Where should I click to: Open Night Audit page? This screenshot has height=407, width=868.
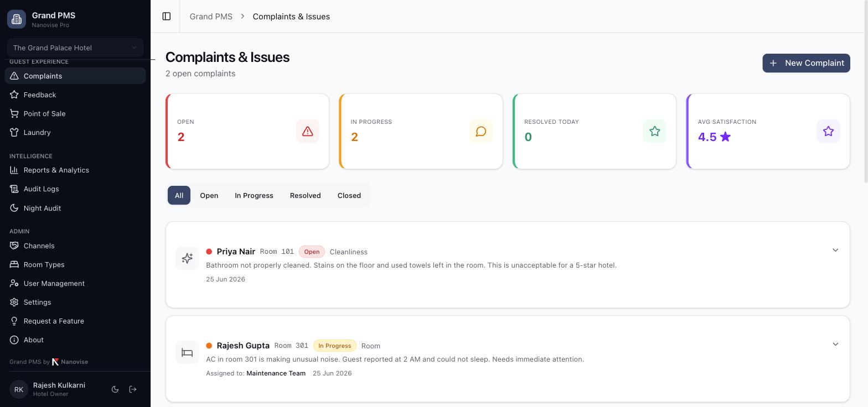75,208
